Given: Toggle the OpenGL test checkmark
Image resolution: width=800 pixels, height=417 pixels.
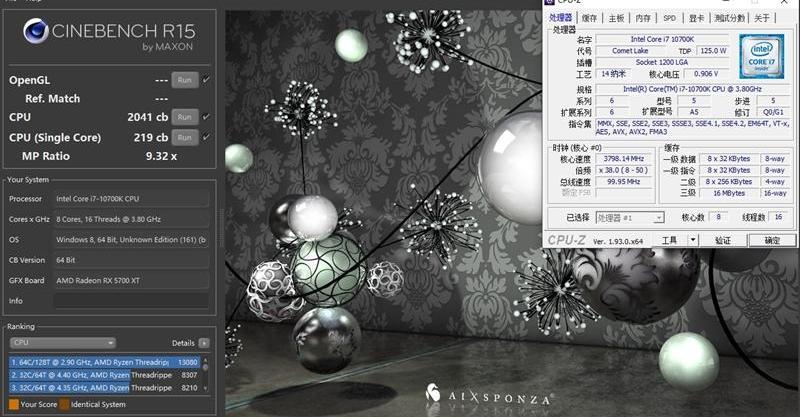Looking at the screenshot, I should pos(206,80).
